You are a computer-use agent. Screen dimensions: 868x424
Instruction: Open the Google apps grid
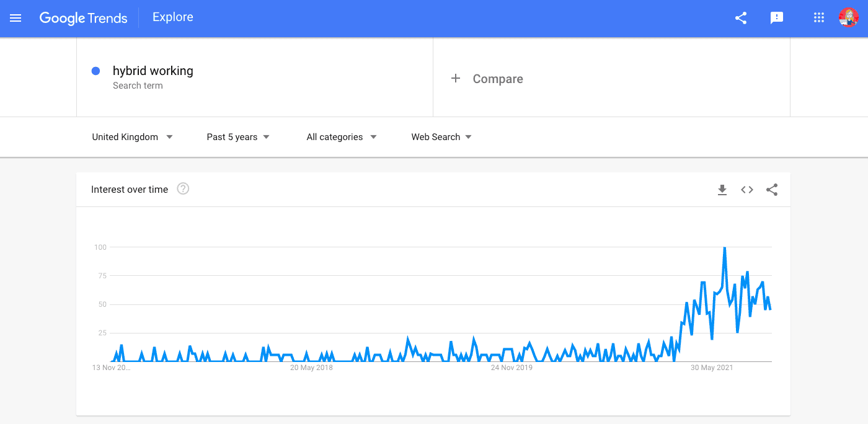pyautogui.click(x=818, y=18)
